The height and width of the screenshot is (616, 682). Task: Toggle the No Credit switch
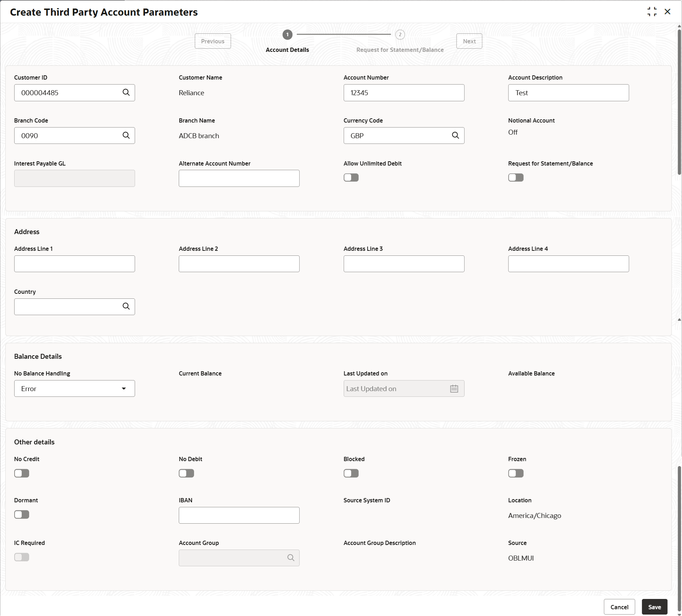22,473
